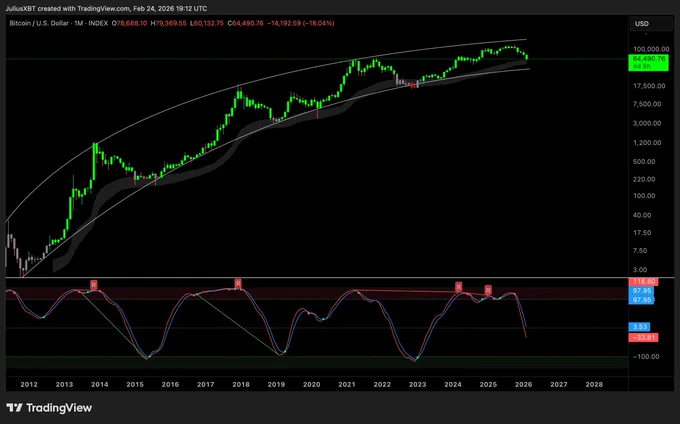Click the 2014 year on time axis
This screenshot has height=424, width=680.
tap(99, 384)
